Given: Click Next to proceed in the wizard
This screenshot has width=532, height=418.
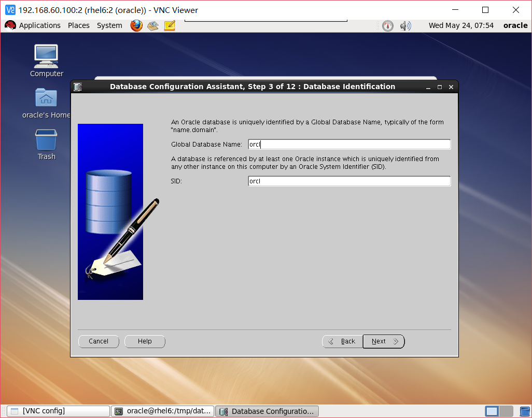Looking at the screenshot, I should click(383, 341).
